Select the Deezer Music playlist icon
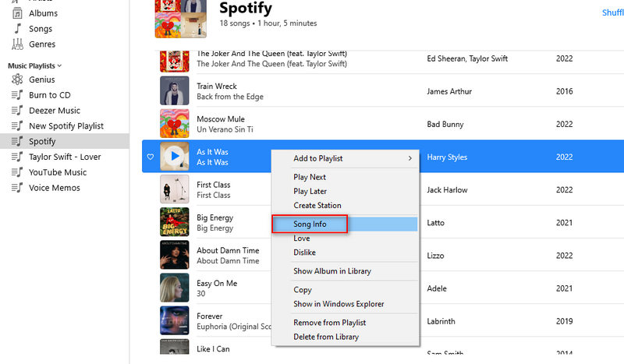 click(16, 111)
